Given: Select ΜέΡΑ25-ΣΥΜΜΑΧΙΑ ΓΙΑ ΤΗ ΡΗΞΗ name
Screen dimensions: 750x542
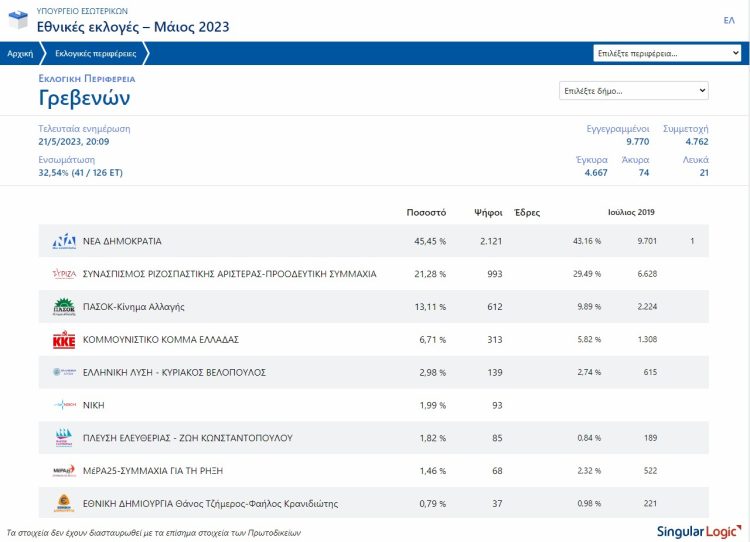Looking at the screenshot, I should point(153,471).
